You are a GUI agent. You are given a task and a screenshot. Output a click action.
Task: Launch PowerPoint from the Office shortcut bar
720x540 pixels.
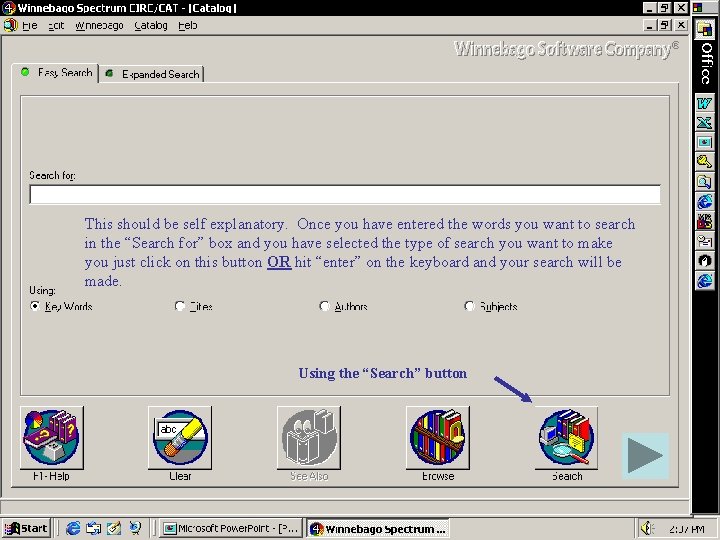704,142
